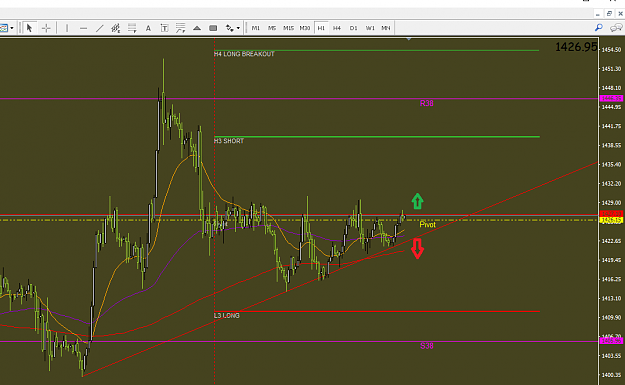Pick the equidistant channel tool
Viewport: 625px width, 385px height.
[116, 28]
